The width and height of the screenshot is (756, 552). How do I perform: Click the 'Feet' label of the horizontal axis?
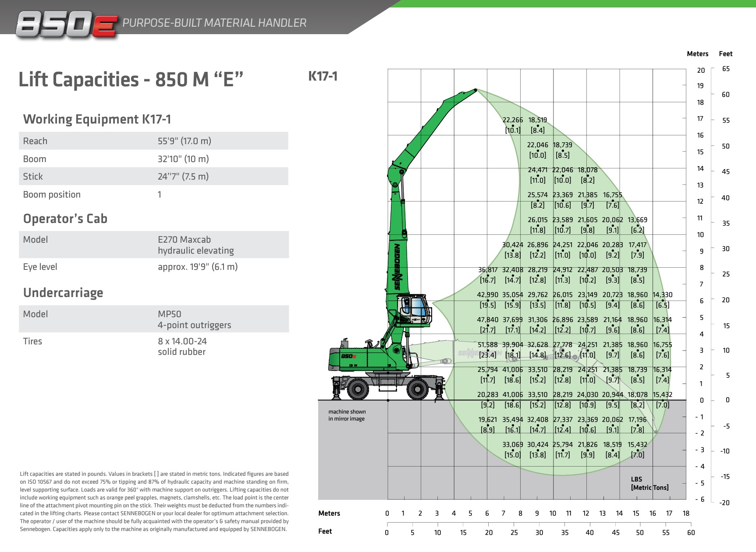[325, 531]
